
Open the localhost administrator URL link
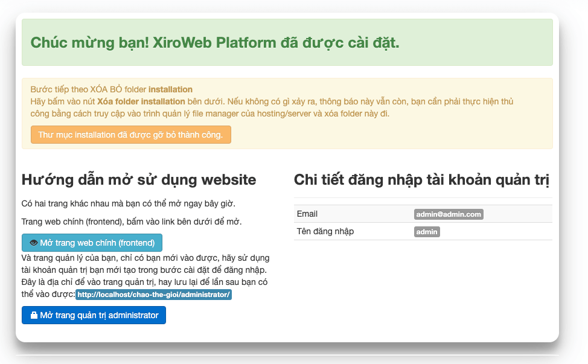(153, 295)
